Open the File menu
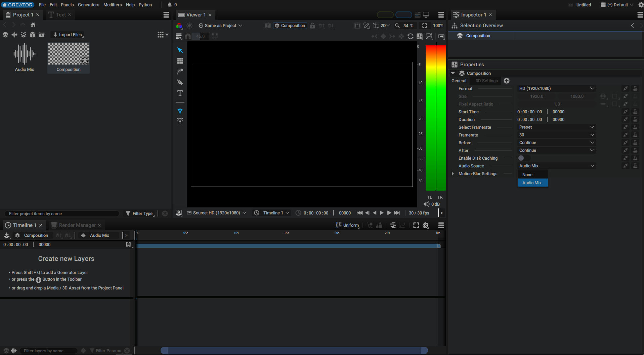This screenshot has width=644, height=355. tap(42, 5)
